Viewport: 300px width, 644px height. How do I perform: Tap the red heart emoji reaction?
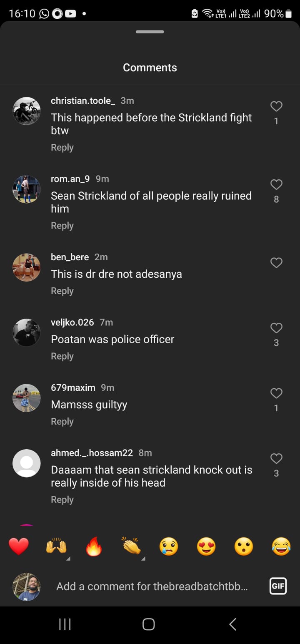coord(19,546)
